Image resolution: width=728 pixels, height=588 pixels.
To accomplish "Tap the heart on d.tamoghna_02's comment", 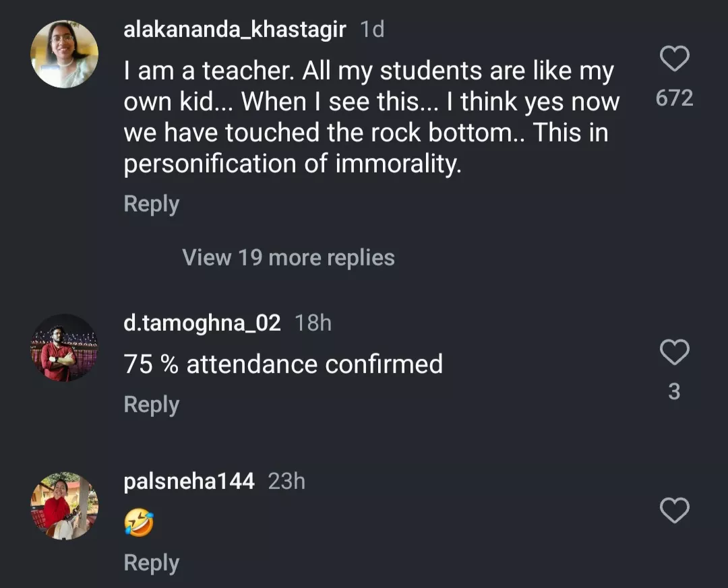I will pos(673,352).
